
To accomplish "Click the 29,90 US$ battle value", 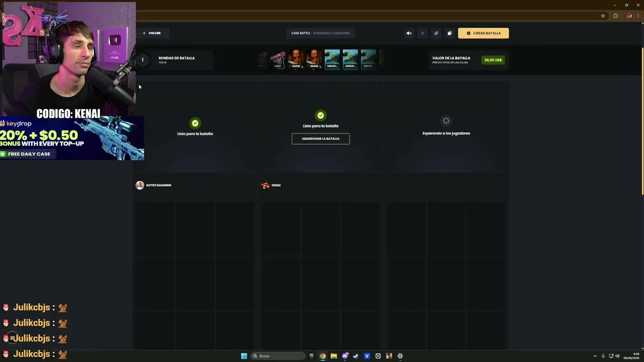I will pyautogui.click(x=493, y=60).
